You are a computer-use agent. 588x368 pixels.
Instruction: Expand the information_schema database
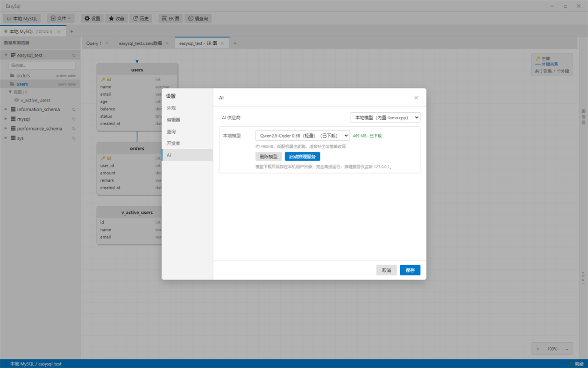click(x=6, y=109)
